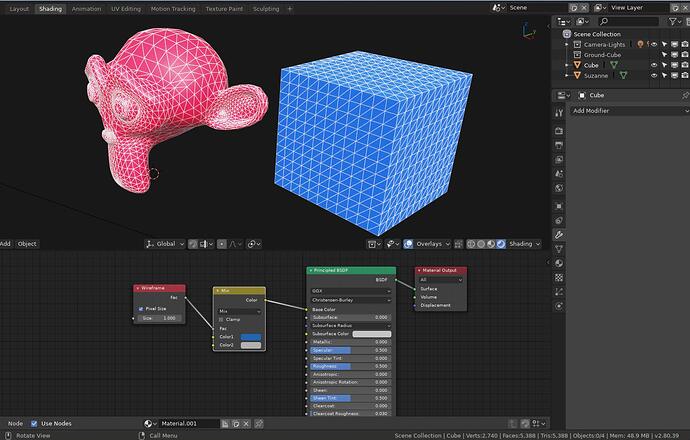The height and width of the screenshot is (440, 690).
Task: Switch to the UV Editing workspace tab
Action: (126, 9)
